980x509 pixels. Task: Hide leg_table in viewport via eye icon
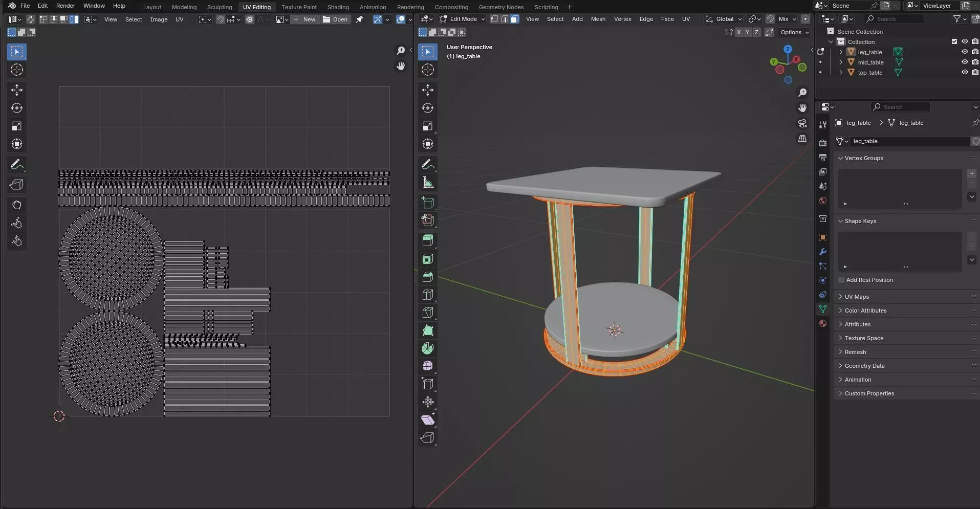pos(965,52)
